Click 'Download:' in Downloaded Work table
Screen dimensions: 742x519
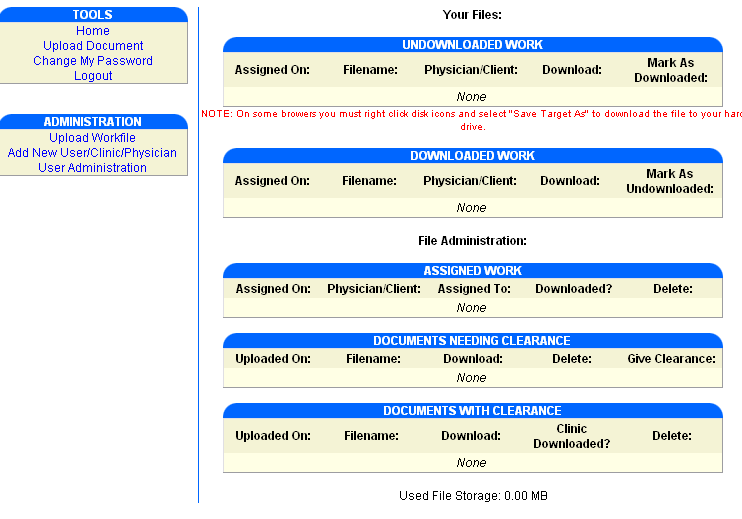coord(570,181)
